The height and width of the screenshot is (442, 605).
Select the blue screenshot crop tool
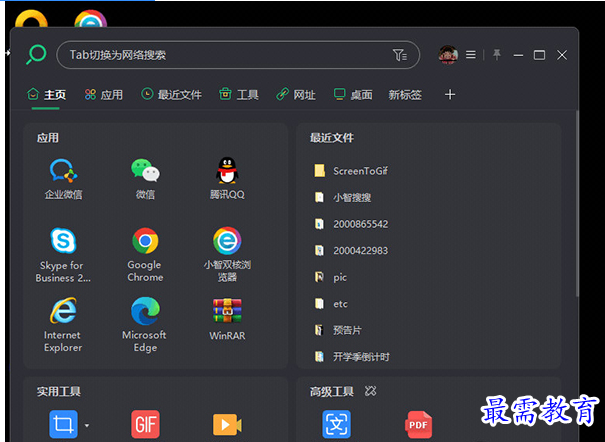click(63, 424)
